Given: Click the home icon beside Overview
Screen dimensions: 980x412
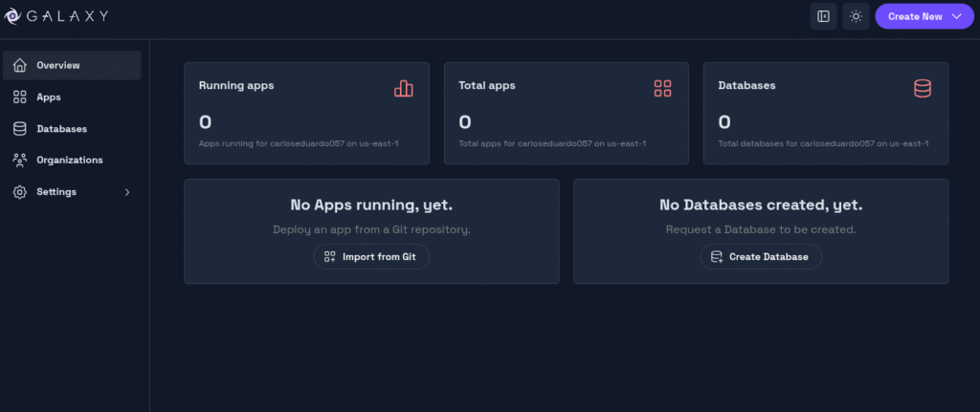Looking at the screenshot, I should coord(19,65).
